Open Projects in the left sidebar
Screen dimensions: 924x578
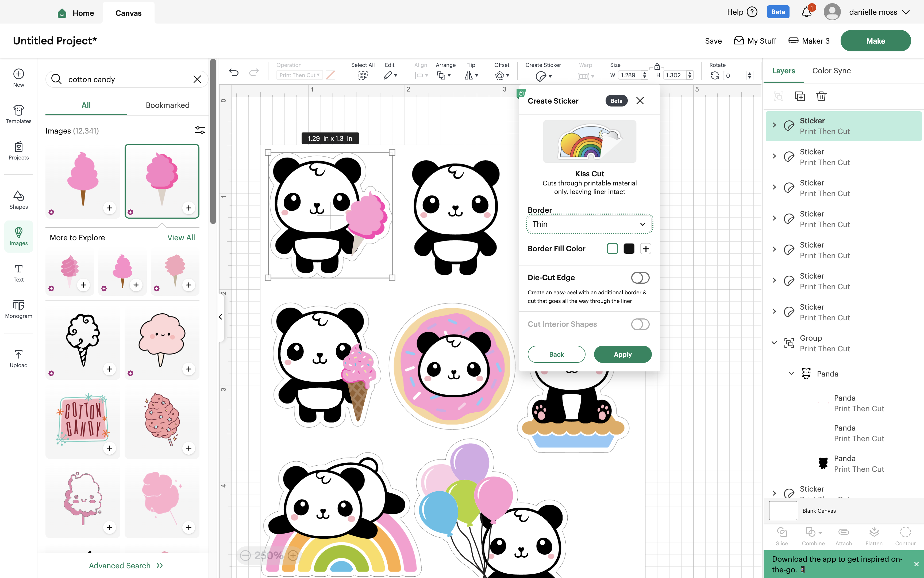coord(18,151)
